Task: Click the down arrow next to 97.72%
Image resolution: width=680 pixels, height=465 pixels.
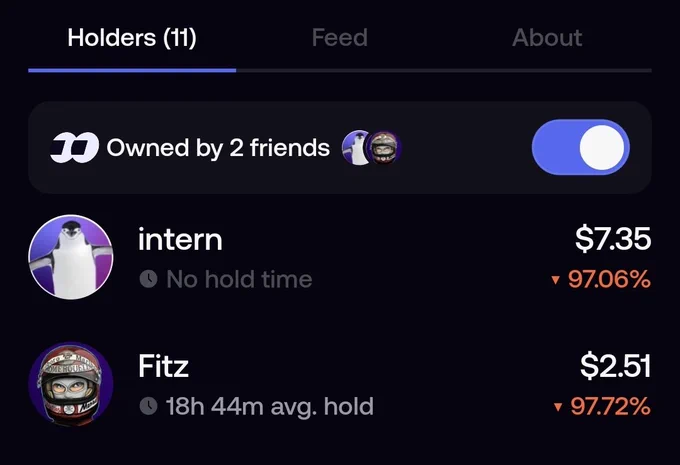Action: pyautogui.click(x=558, y=407)
